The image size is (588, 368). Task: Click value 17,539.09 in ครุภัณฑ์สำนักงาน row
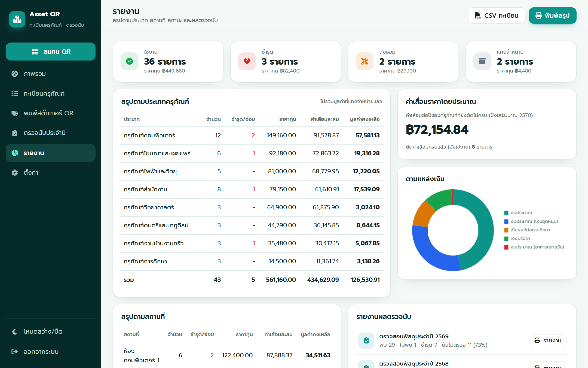click(366, 189)
